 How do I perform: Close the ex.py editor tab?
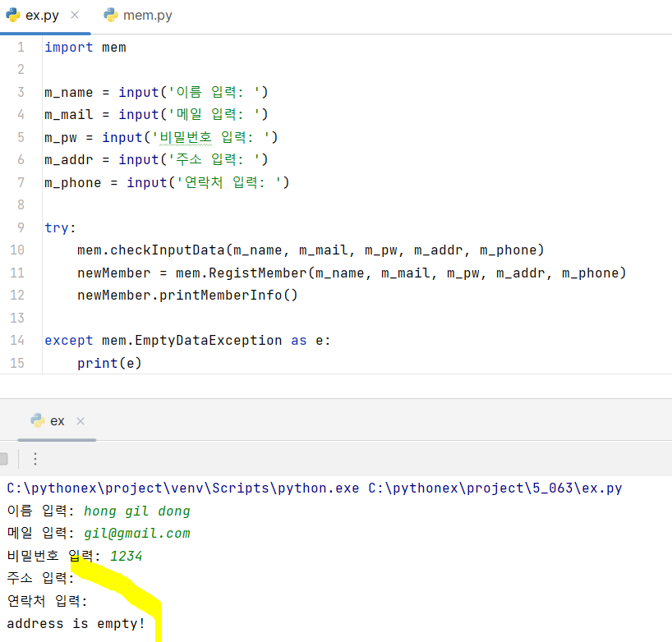(75, 16)
